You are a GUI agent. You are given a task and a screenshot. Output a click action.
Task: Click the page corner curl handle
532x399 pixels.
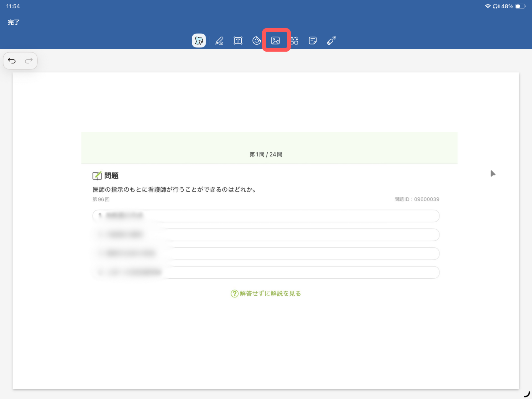pyautogui.click(x=527, y=394)
